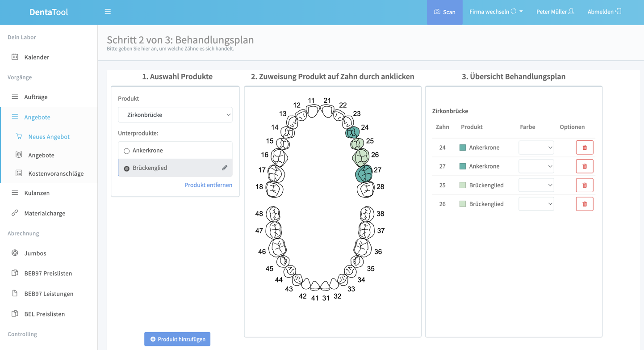This screenshot has width=644, height=350.
Task: Delete tooth 26 Brückenglied entry
Action: (x=584, y=204)
